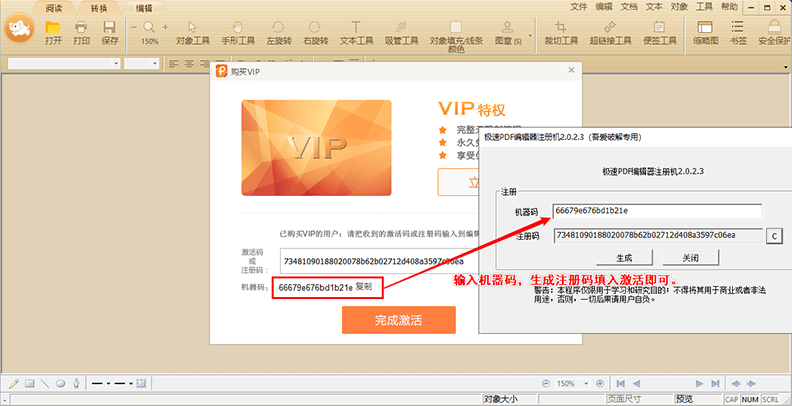
Task: Click the 打开 (Open) folder icon
Action: 53,32
